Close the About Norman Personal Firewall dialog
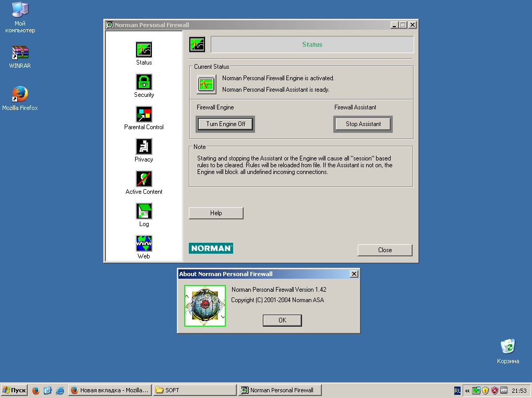Image resolution: width=532 pixels, height=398 pixels. click(354, 274)
